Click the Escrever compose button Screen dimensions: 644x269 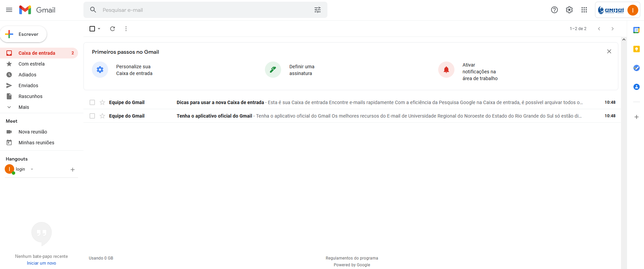24,34
